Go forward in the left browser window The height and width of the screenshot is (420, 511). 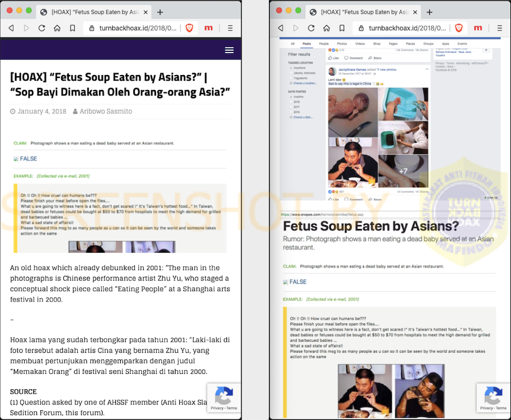click(26, 28)
